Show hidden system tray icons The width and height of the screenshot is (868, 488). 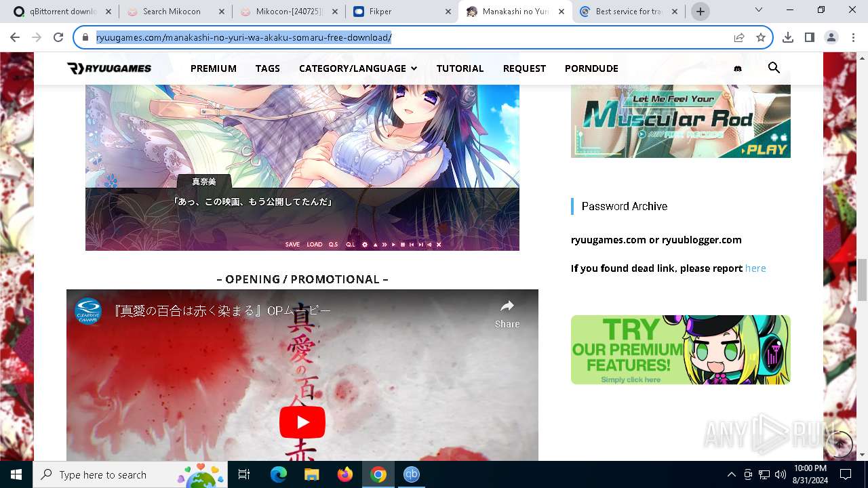(x=731, y=474)
